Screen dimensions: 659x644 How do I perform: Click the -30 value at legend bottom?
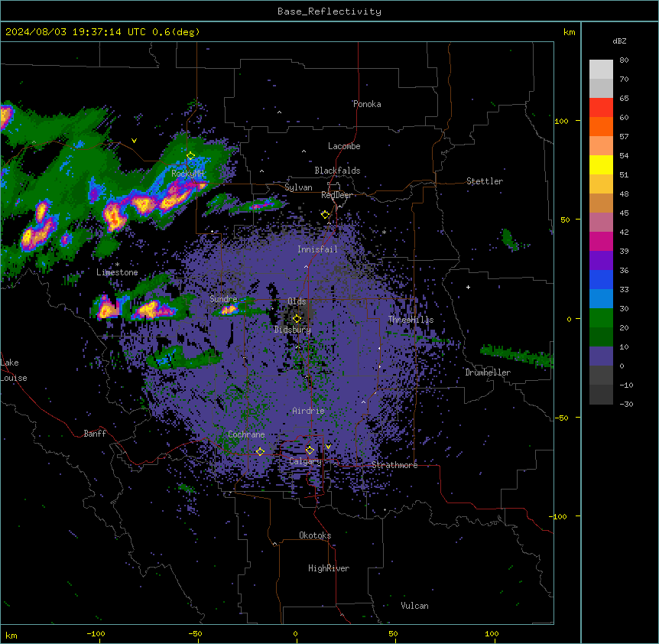click(626, 405)
